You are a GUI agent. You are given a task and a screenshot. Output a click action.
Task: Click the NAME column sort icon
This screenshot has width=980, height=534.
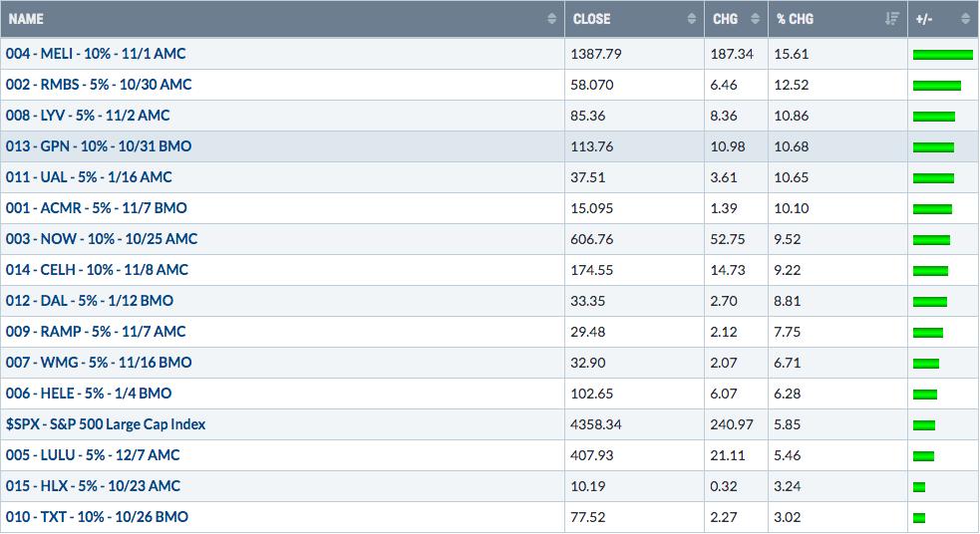551,19
